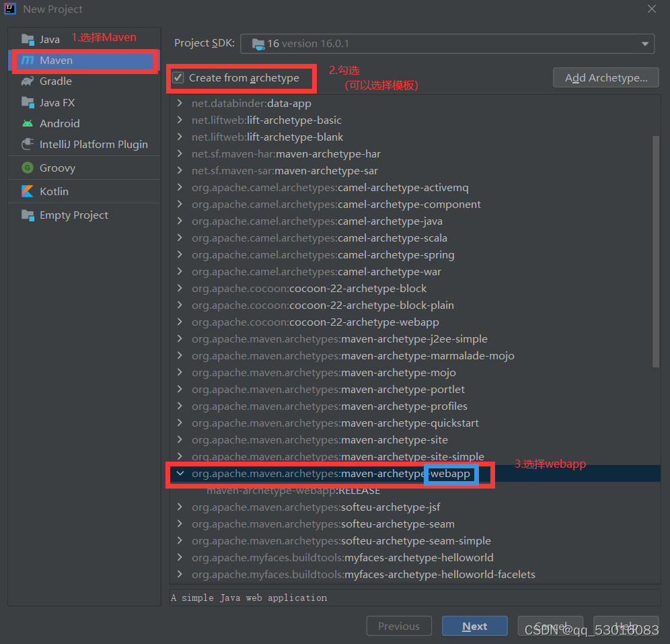Viewport: 670px width, 644px height.
Task: Click the archetype list vertical scrollbar
Action: (x=656, y=252)
